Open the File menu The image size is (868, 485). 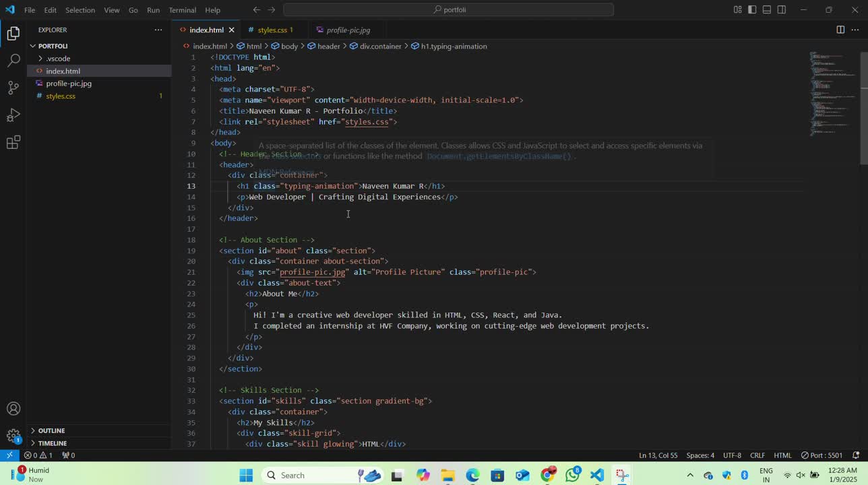click(x=30, y=10)
